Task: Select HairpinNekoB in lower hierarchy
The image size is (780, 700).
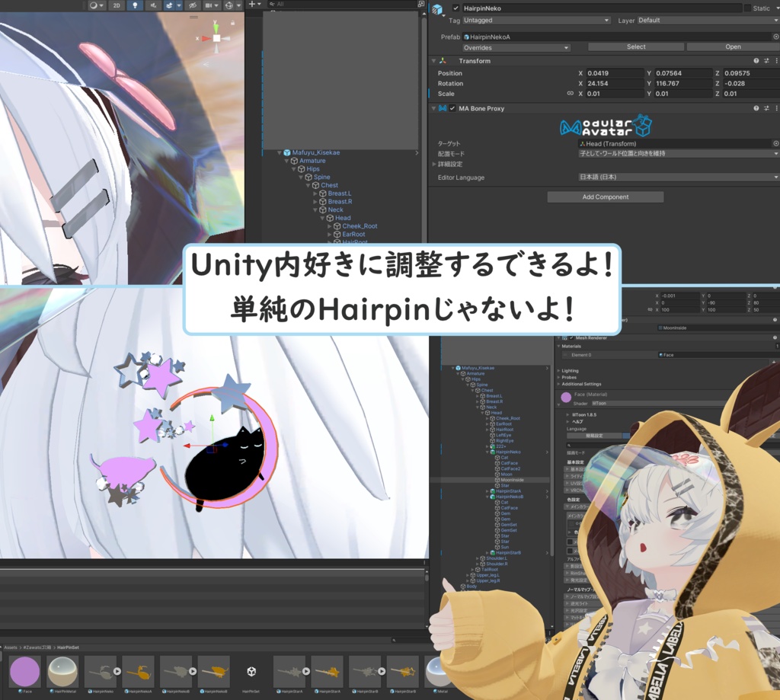Action: coord(509,497)
